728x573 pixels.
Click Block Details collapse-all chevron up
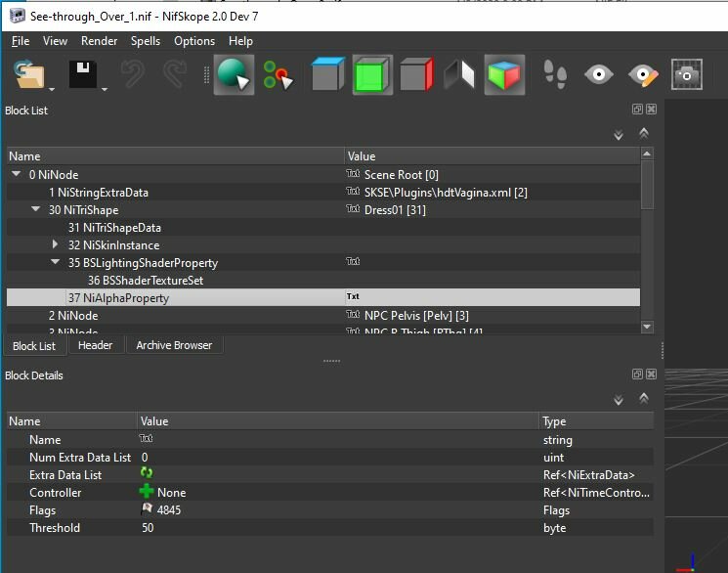644,398
